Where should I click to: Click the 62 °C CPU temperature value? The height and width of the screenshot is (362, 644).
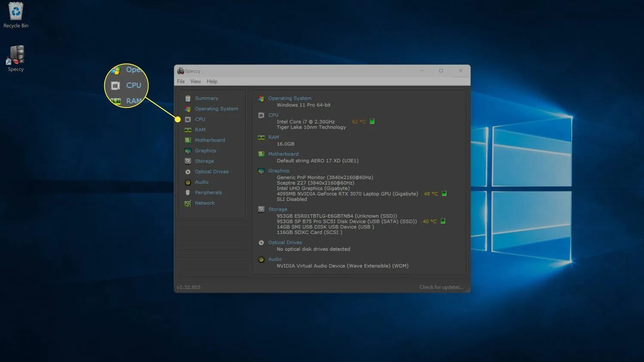(x=359, y=122)
